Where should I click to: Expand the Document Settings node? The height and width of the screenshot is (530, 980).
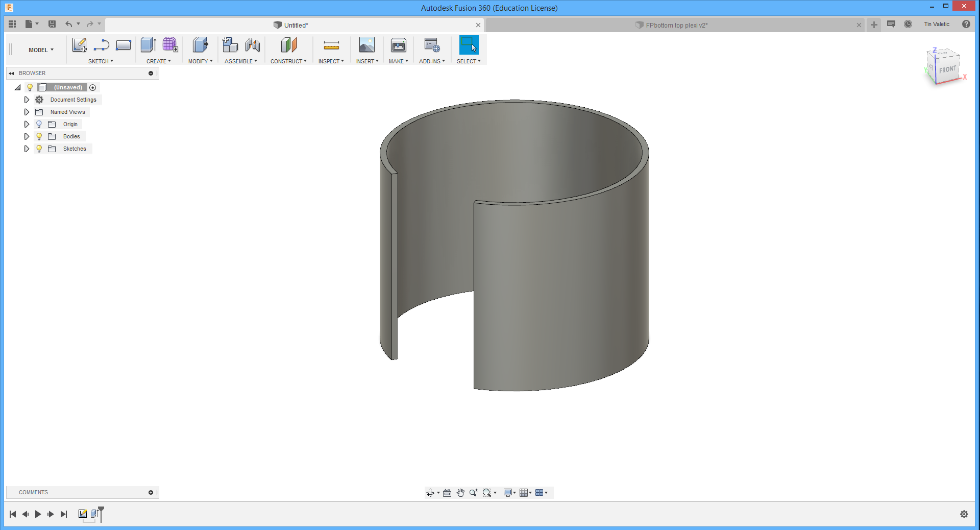pos(27,100)
